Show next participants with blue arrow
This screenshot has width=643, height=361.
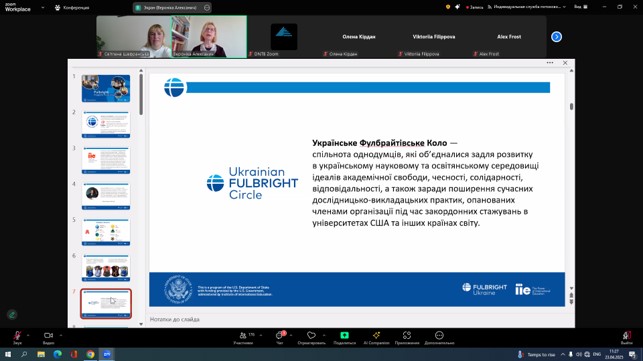pyautogui.click(x=556, y=37)
